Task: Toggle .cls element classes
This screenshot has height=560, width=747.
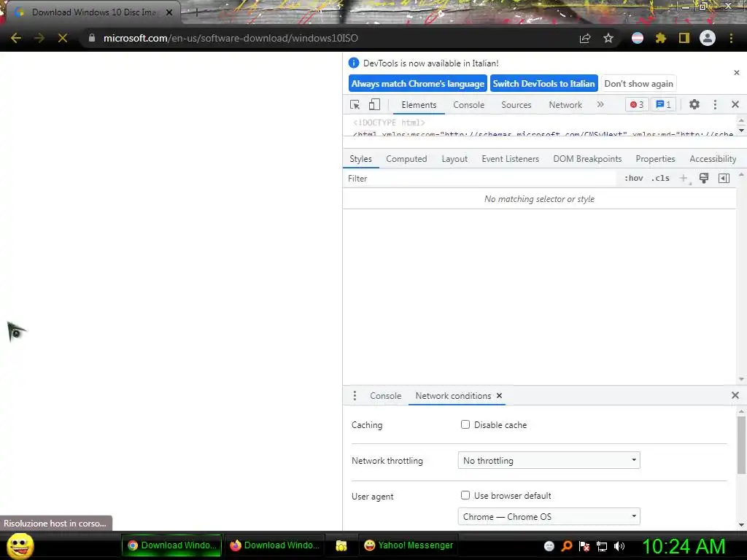Action: tap(660, 178)
